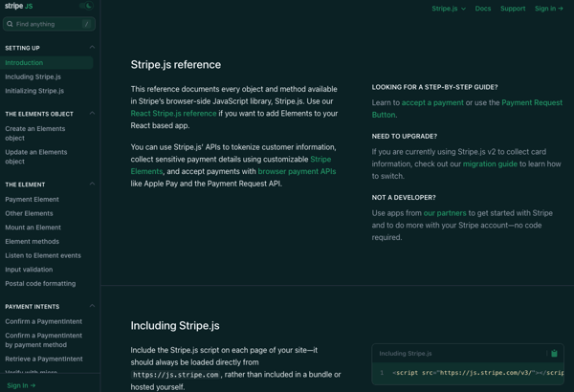Open Including Stripe.js sidebar item

[33, 76]
